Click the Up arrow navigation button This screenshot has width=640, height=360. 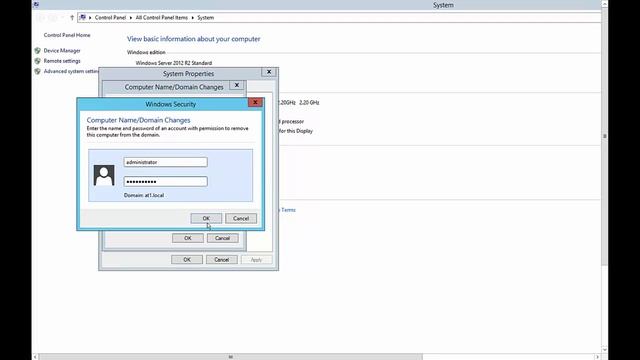tap(72, 18)
